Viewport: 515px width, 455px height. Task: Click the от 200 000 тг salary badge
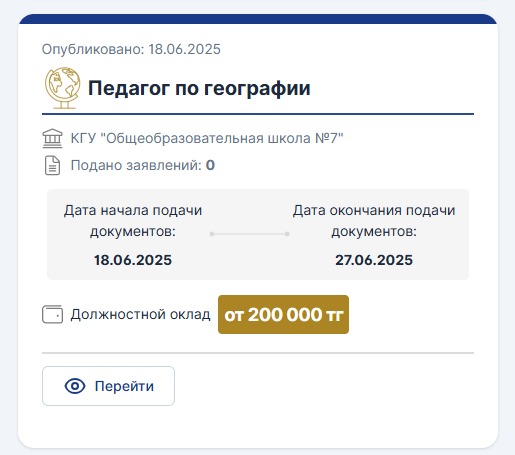(x=283, y=314)
